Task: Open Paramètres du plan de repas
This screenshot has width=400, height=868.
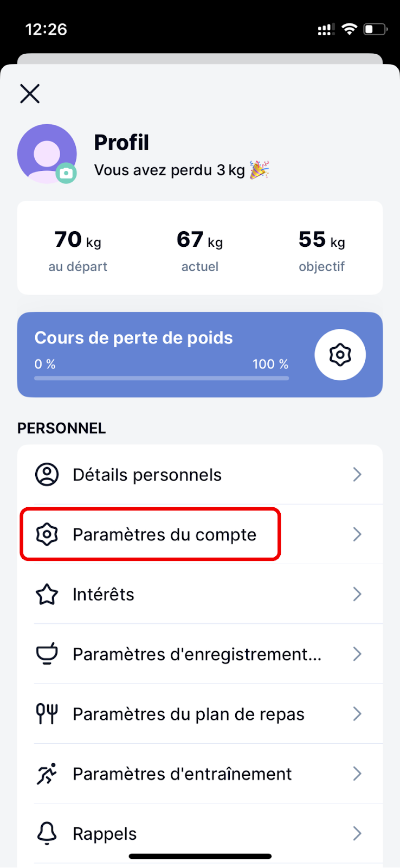Action: click(200, 714)
